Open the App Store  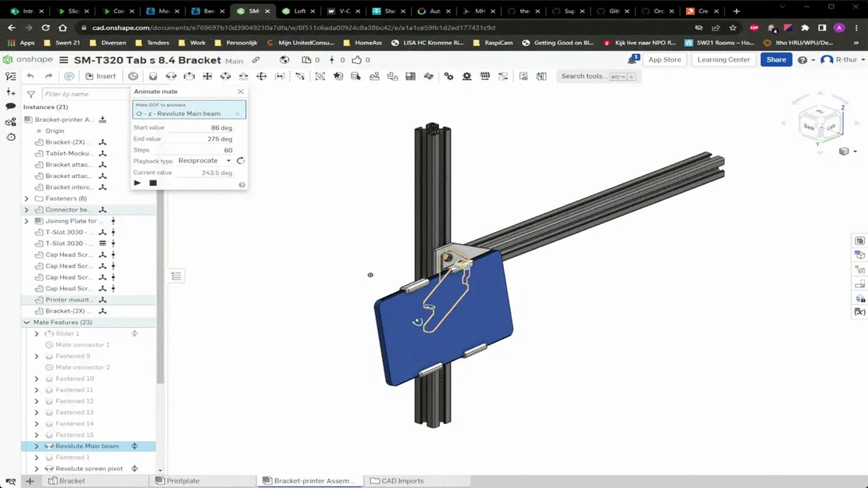[x=664, y=60]
